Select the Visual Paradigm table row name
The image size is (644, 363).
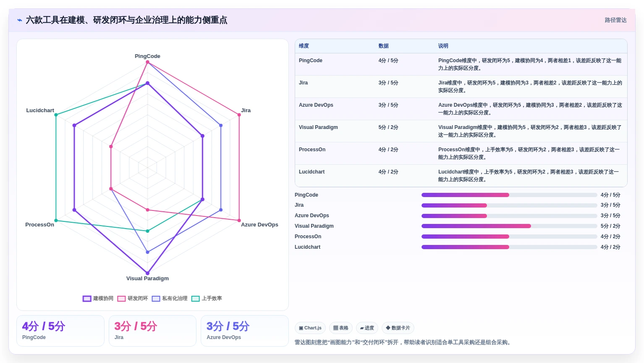click(x=318, y=127)
